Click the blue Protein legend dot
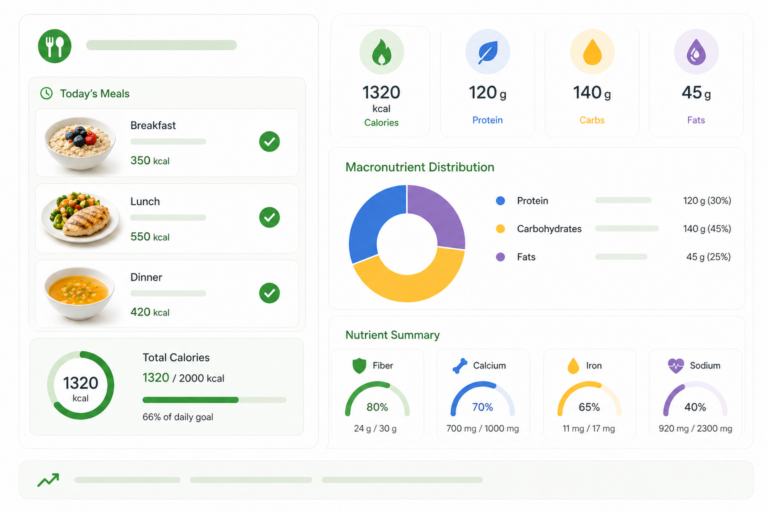The height and width of the screenshot is (512, 768). point(500,201)
